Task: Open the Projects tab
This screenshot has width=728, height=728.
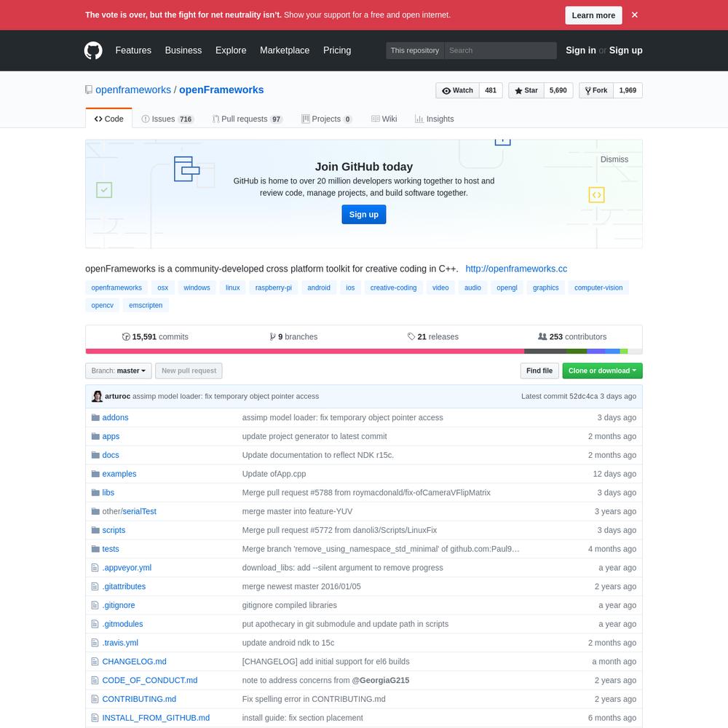Action: [327, 119]
